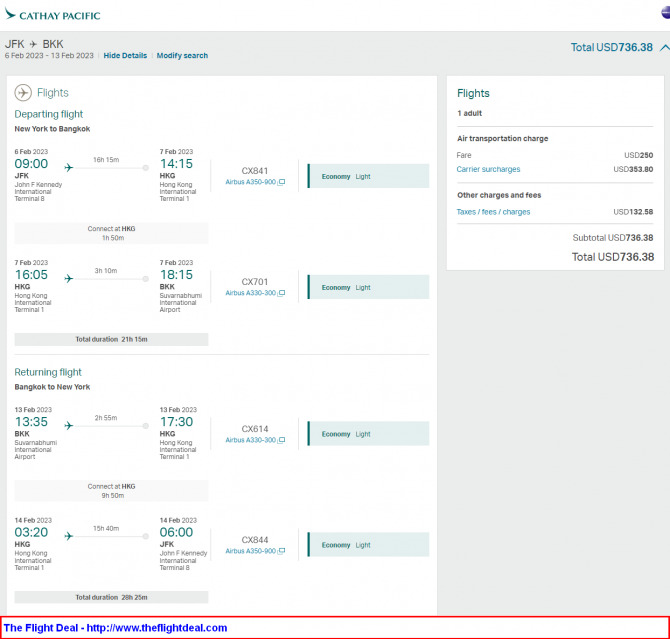Viewport: 670px width, 639px height.
Task: Click the 'Connect at HKG 9h 50m' bar
Action: (x=112, y=491)
